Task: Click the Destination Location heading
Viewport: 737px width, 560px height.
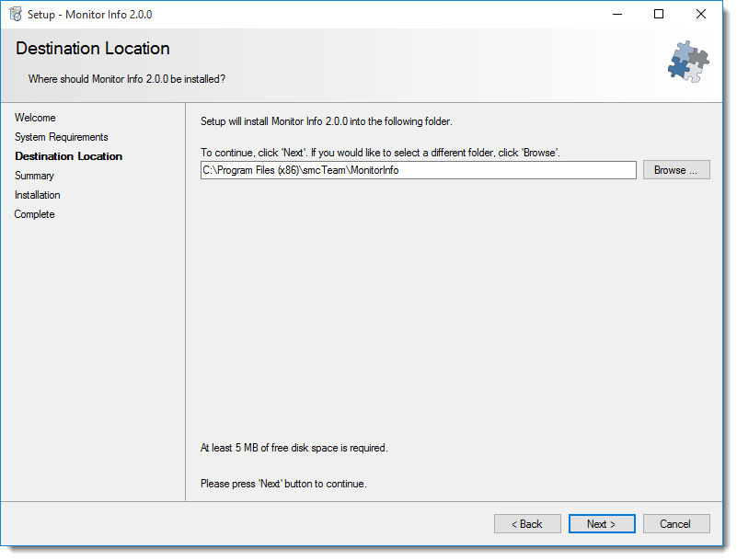Action: coord(93,49)
